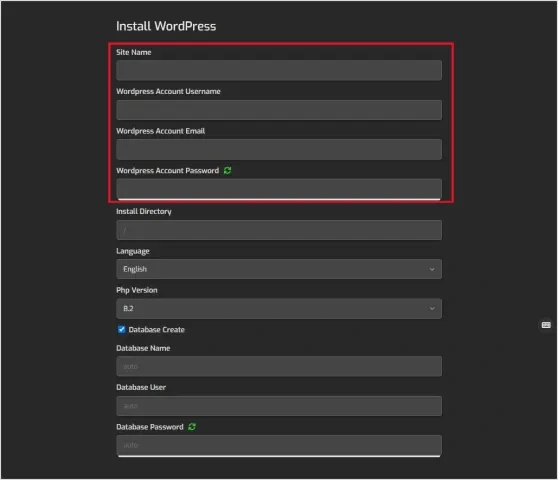Click the Install WordPress heading
558x480 pixels.
pyautogui.click(x=166, y=26)
